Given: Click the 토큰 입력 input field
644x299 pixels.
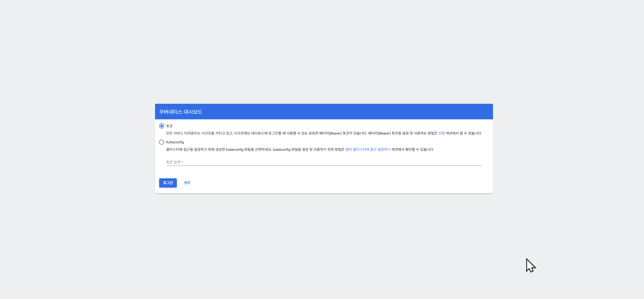Looking at the screenshot, I should click(324, 162).
